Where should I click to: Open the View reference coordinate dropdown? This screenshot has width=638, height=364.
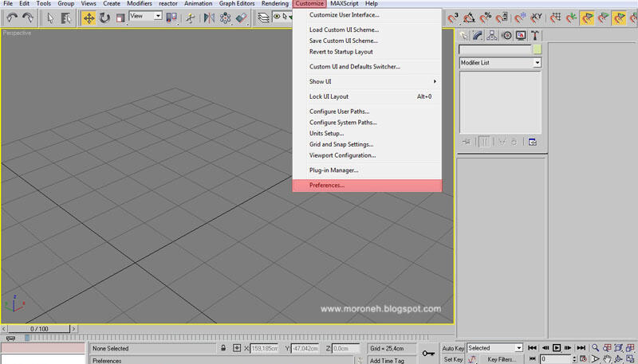[157, 16]
